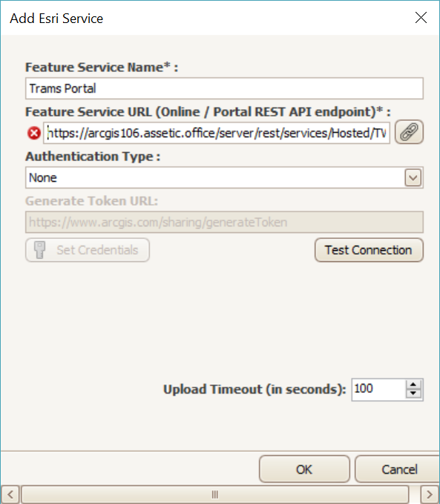This screenshot has width=440, height=504.
Task: Open the Authentication Type combo box showing None
Action: click(x=224, y=177)
